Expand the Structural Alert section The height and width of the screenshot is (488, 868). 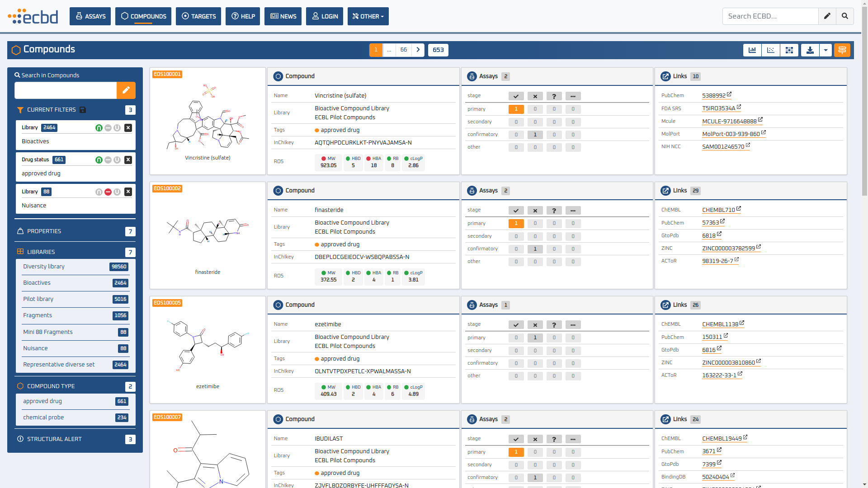pos(54,439)
